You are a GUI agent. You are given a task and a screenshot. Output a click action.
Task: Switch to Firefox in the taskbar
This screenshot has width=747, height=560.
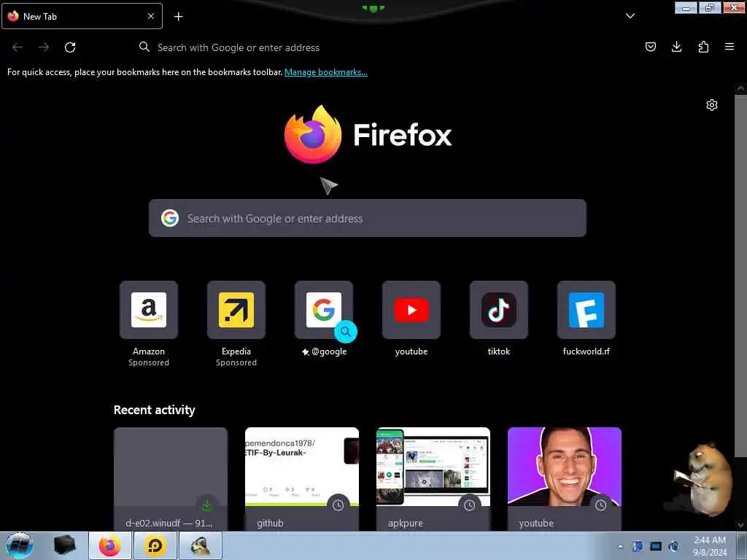click(x=110, y=545)
